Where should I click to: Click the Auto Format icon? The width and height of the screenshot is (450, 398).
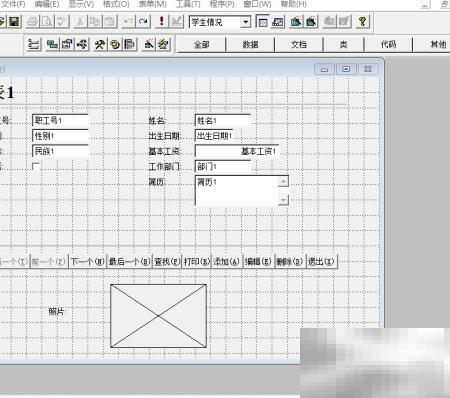[163, 44]
